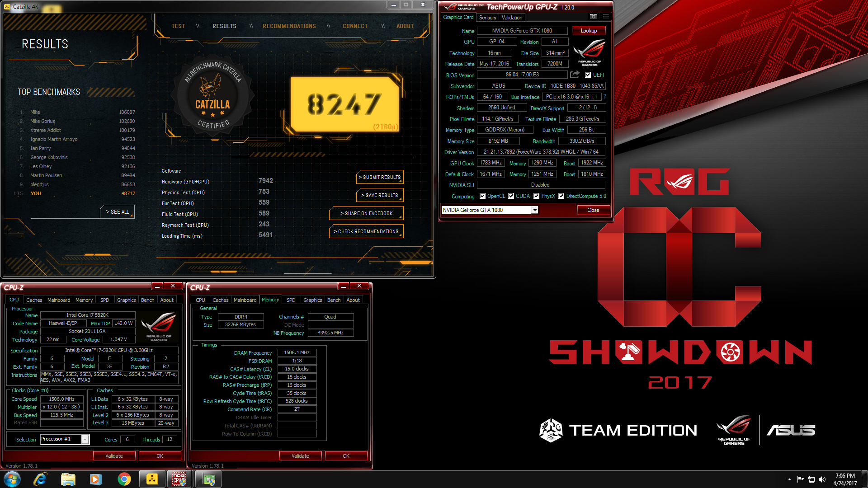
Task: Click the network tray icon
Action: point(811,479)
